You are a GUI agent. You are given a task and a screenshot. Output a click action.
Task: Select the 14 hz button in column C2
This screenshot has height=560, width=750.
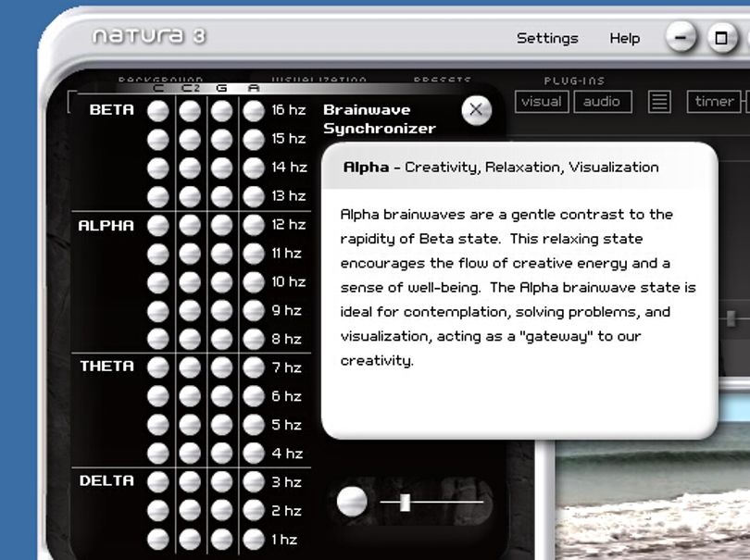(190, 168)
